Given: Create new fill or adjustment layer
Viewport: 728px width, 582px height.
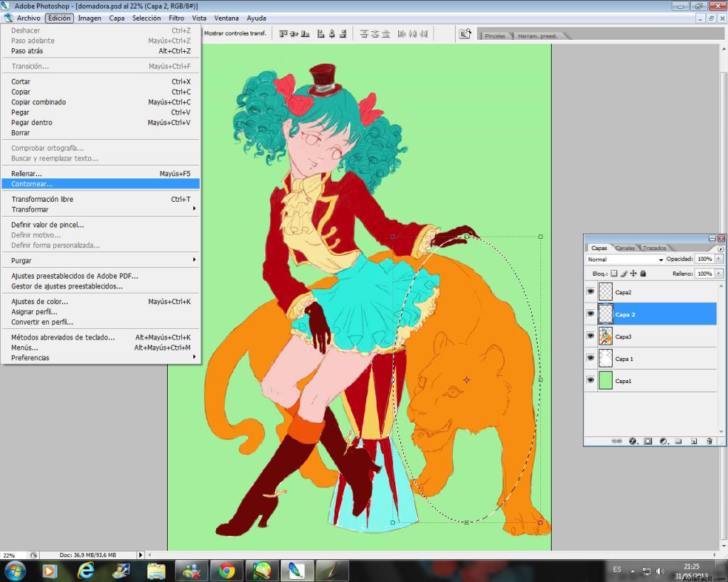Looking at the screenshot, I should [663, 441].
